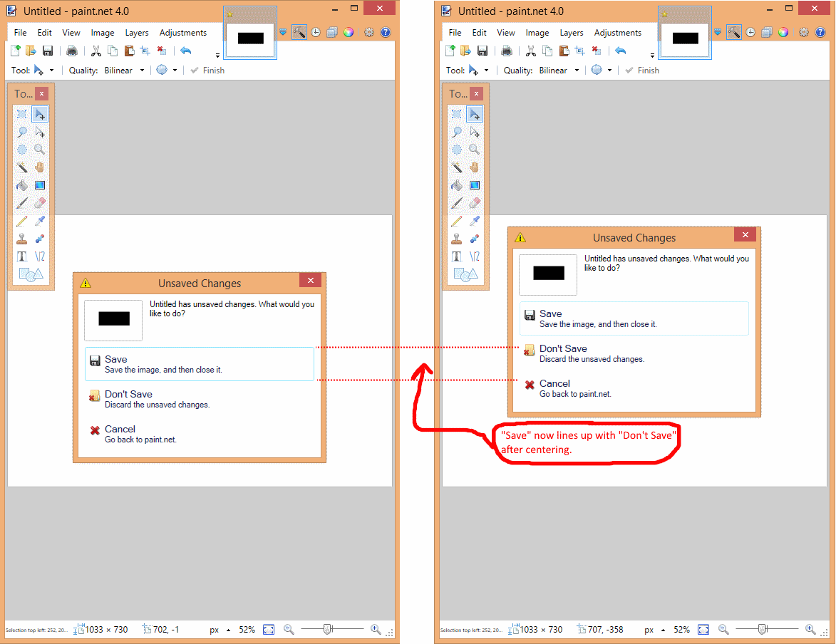Viewport: 836px width, 644px height.
Task: Select the Paint Bucket tool in right window
Action: point(457,185)
